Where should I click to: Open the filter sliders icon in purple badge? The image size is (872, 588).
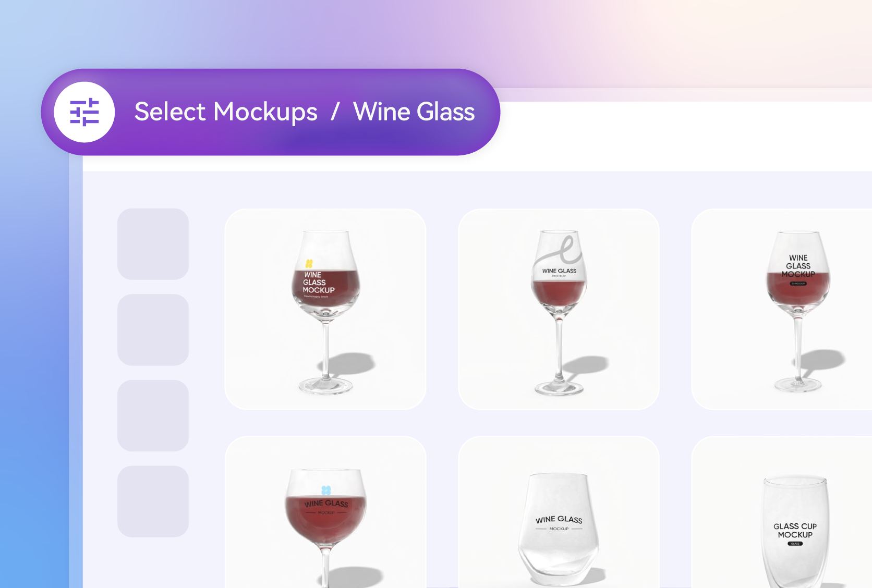pyautogui.click(x=84, y=112)
